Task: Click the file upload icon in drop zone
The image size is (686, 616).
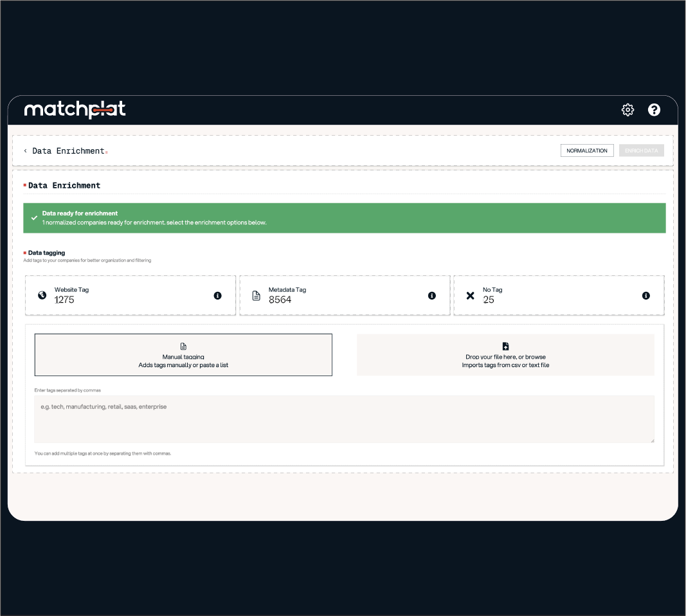Action: [x=505, y=347]
